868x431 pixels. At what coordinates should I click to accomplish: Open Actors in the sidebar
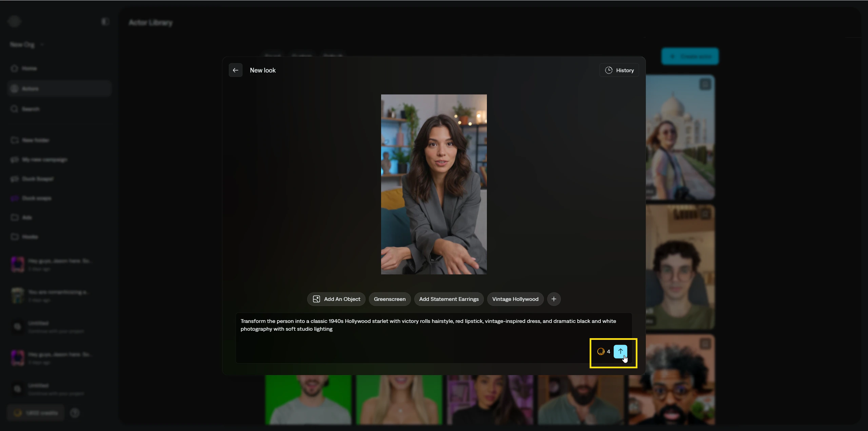pyautogui.click(x=59, y=89)
